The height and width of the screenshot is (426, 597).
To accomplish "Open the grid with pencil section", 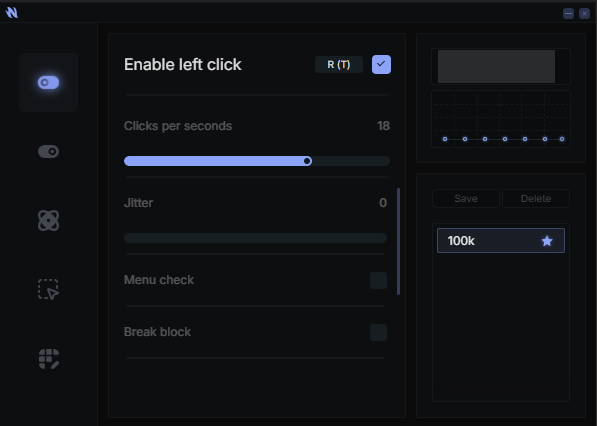I will (x=48, y=359).
